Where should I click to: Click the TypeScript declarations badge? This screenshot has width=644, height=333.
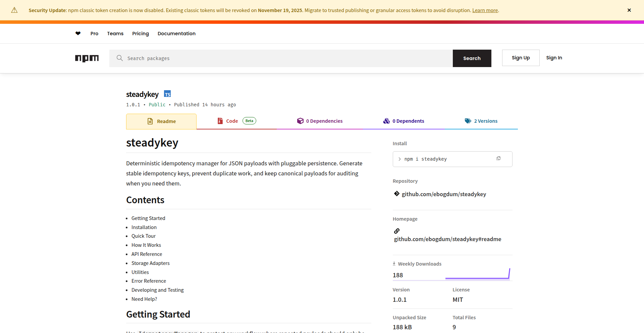pos(167,94)
